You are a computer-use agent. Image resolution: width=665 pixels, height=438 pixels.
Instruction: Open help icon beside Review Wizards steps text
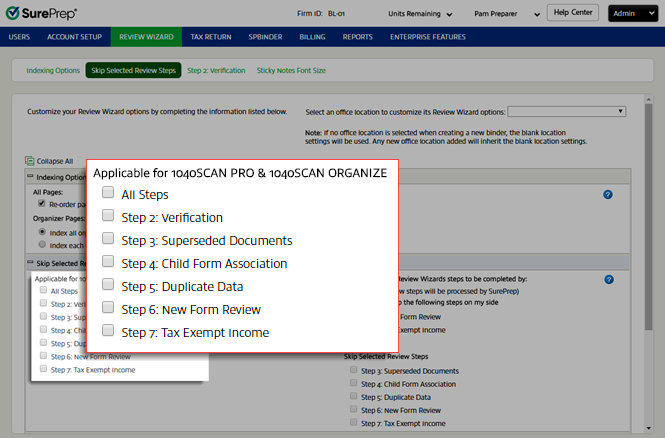coord(609,279)
